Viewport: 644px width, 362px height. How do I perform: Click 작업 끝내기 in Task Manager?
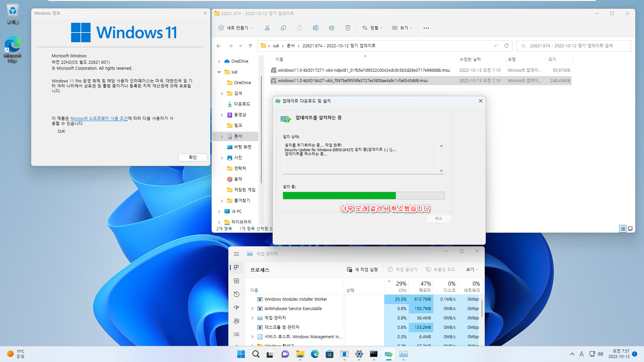(x=402, y=269)
